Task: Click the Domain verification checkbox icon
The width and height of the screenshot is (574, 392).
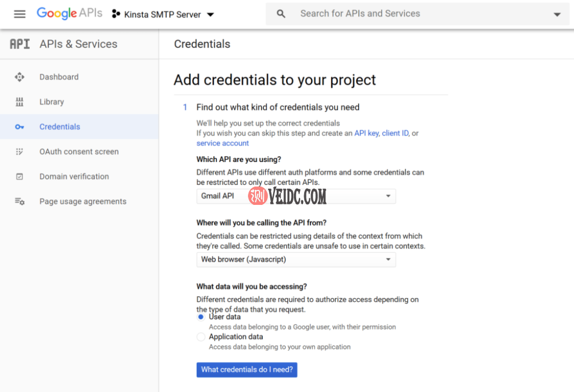Action: click(20, 177)
